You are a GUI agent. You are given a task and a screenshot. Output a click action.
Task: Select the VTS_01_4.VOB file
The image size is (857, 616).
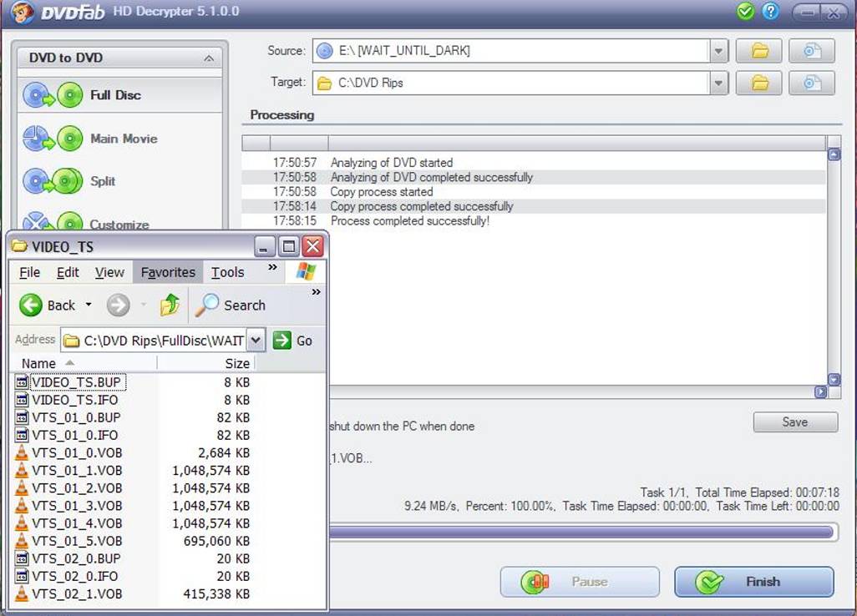77,523
